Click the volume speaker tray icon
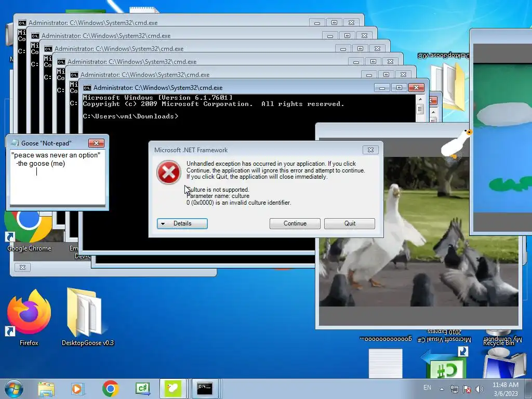This screenshot has height=399, width=532. [480, 389]
